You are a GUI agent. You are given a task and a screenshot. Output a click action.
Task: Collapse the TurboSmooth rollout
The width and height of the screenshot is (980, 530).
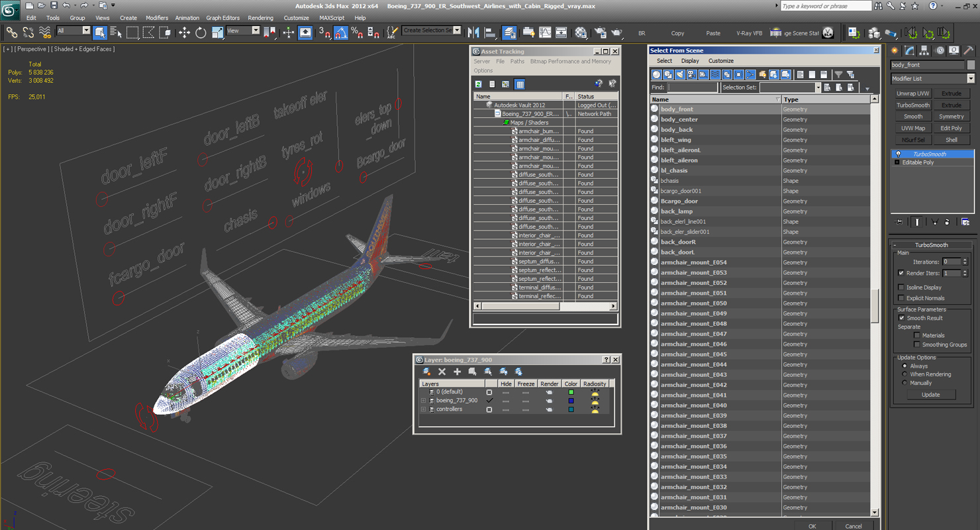895,245
